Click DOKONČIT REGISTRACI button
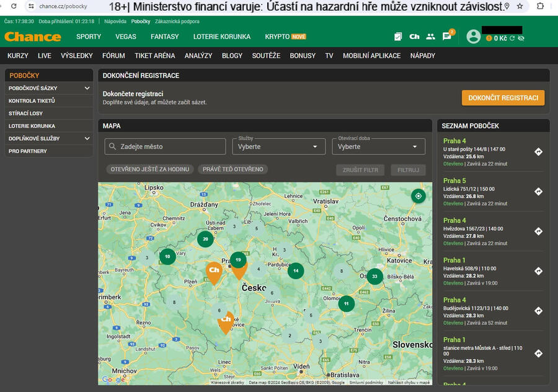This screenshot has width=558, height=392. click(x=503, y=98)
